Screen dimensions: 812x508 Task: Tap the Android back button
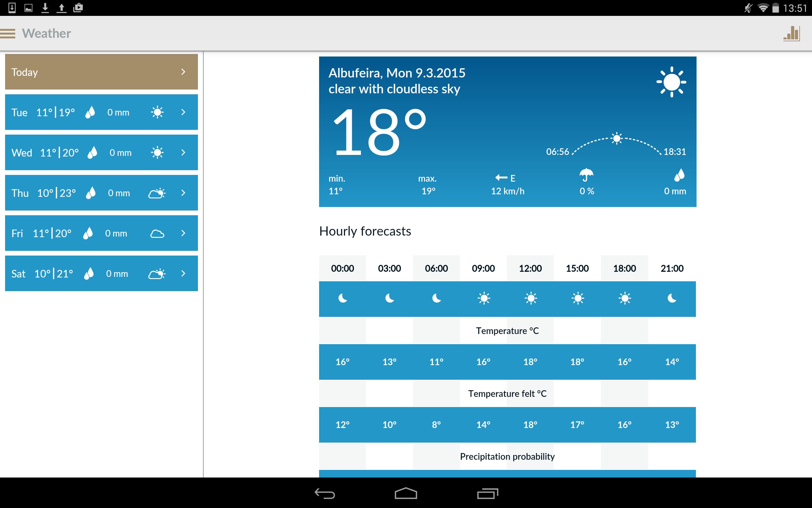pyautogui.click(x=325, y=493)
